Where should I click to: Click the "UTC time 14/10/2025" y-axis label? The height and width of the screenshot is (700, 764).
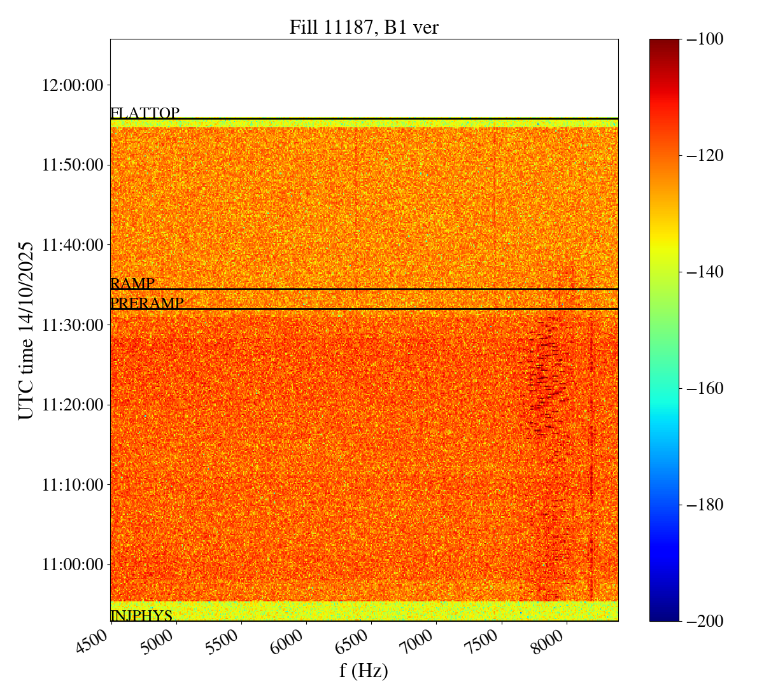pos(26,330)
